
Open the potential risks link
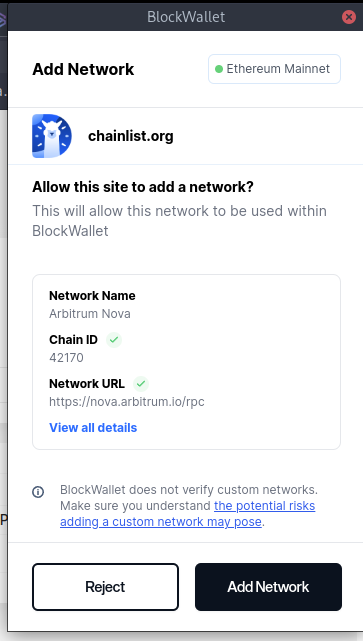[x=264, y=506]
